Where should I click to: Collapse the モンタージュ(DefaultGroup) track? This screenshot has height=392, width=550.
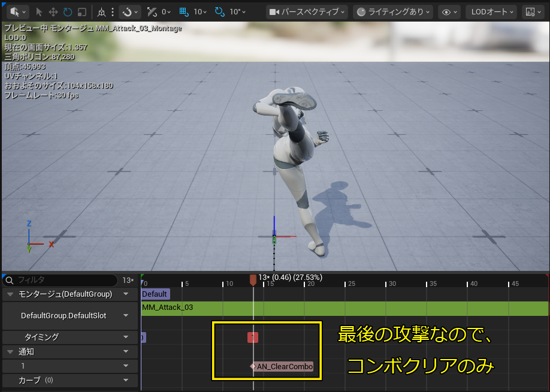[10, 294]
